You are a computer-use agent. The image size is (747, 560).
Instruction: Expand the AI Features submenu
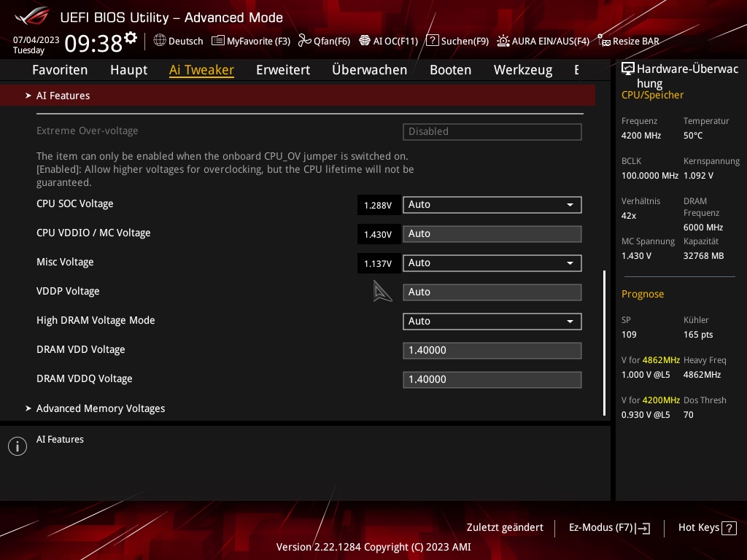click(298, 96)
